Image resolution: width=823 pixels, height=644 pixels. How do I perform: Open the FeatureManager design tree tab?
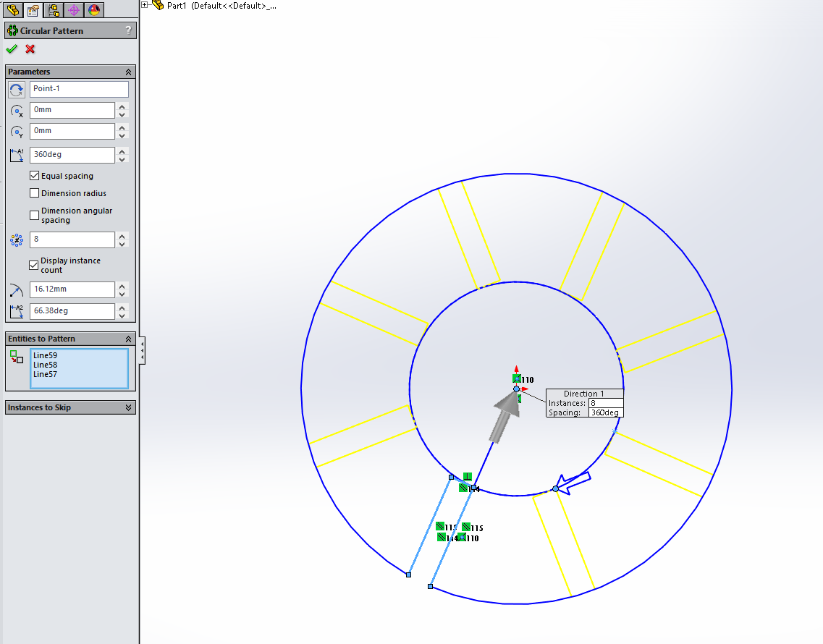(14, 10)
